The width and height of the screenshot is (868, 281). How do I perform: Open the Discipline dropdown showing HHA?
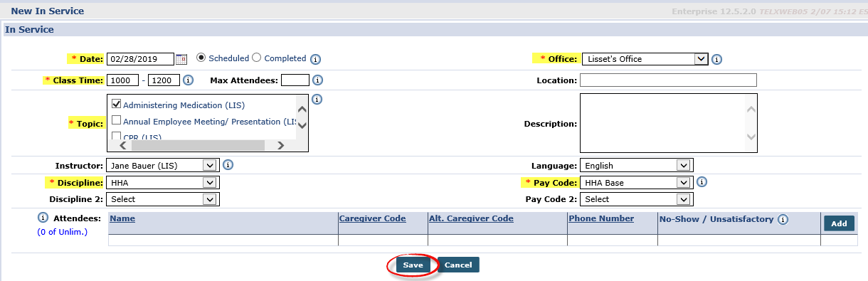[163, 183]
